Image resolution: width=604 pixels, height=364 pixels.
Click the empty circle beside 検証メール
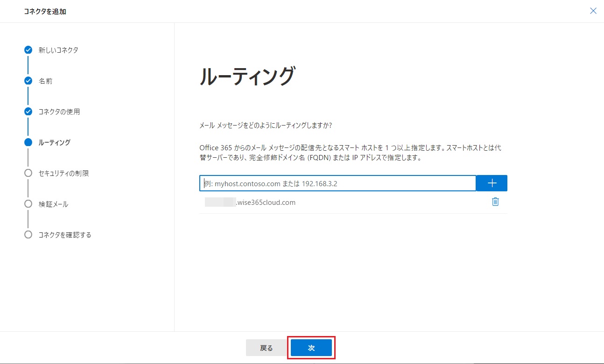[28, 204]
